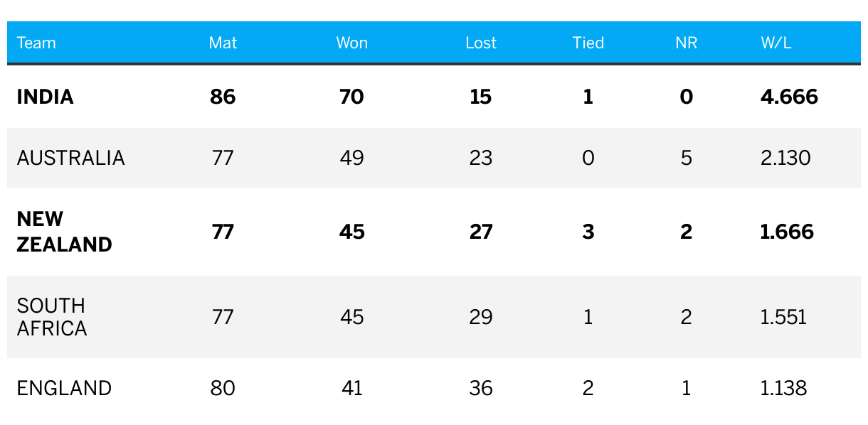Click the NEW ZEALAND team name

point(64,232)
